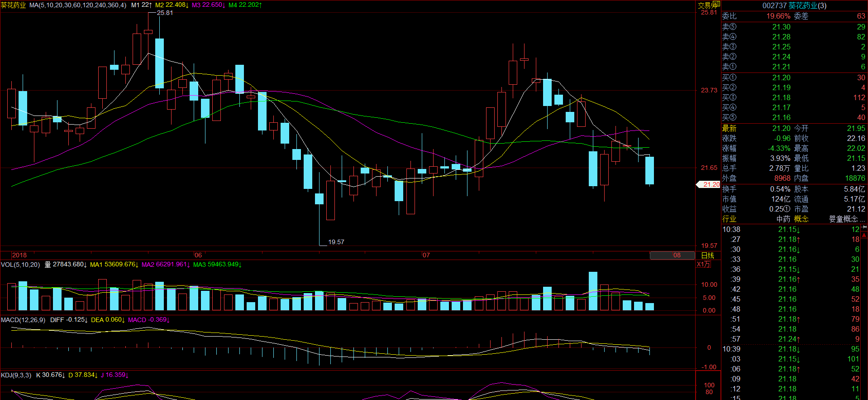The image size is (868, 400).
Task: Click the 06 month marker on timeline
Action: pos(198,255)
